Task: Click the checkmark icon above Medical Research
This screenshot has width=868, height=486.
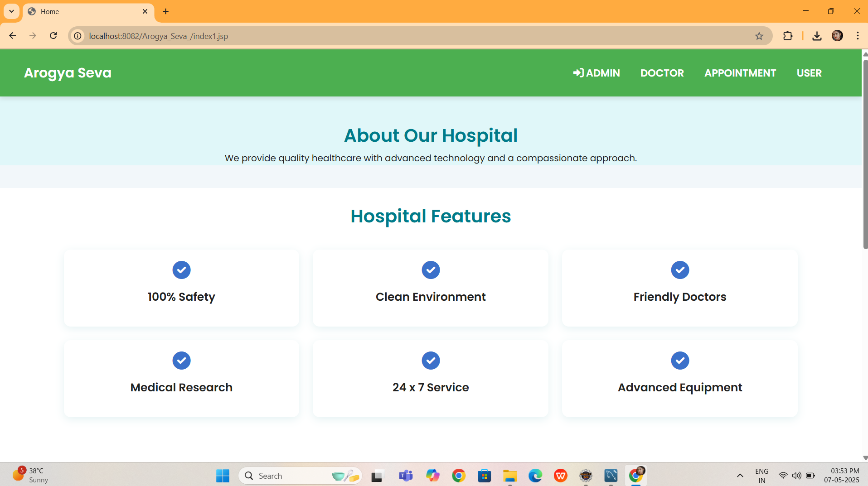Action: pos(181,360)
